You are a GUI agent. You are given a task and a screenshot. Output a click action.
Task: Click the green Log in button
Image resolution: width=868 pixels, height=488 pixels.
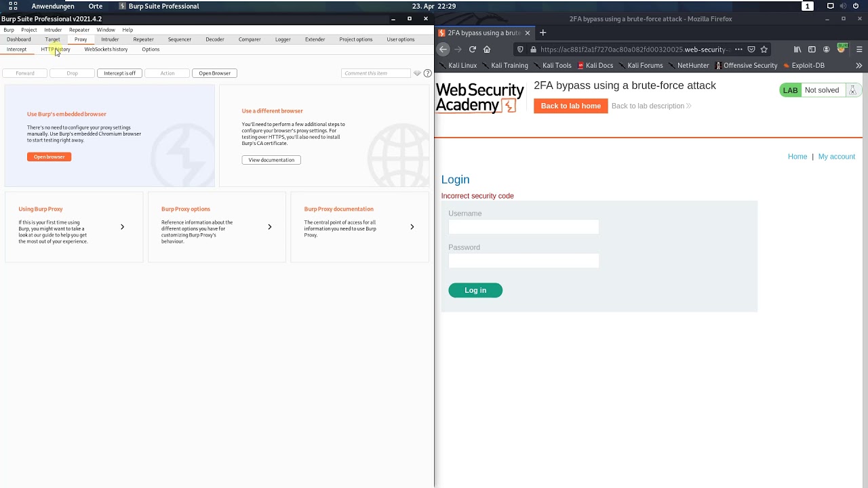tap(475, 290)
